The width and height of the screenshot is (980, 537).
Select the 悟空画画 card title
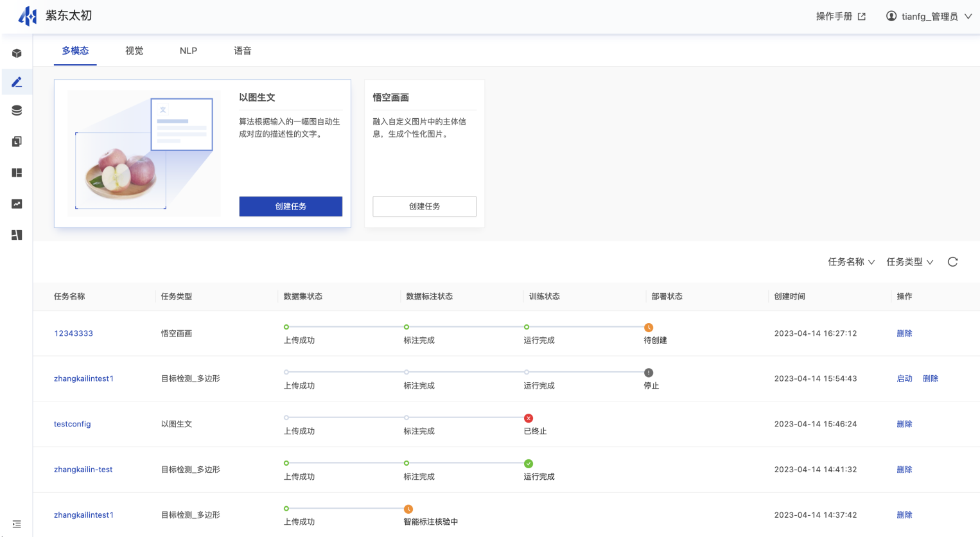point(391,98)
